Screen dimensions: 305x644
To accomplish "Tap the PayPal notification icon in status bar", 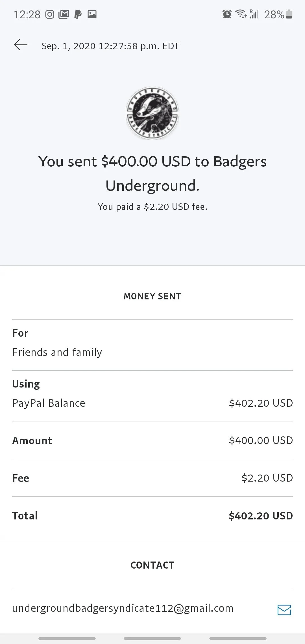I will pyautogui.click(x=78, y=14).
